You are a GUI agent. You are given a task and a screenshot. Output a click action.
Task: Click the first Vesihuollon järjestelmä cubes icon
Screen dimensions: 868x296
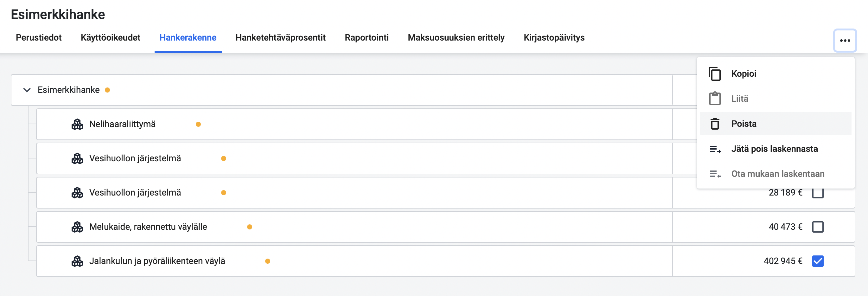tap(77, 158)
